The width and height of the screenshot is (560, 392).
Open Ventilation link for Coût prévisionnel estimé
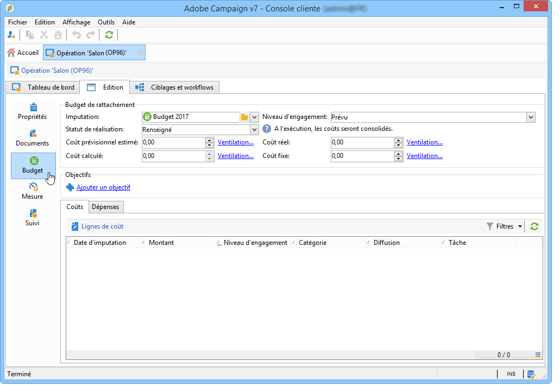tap(236, 142)
